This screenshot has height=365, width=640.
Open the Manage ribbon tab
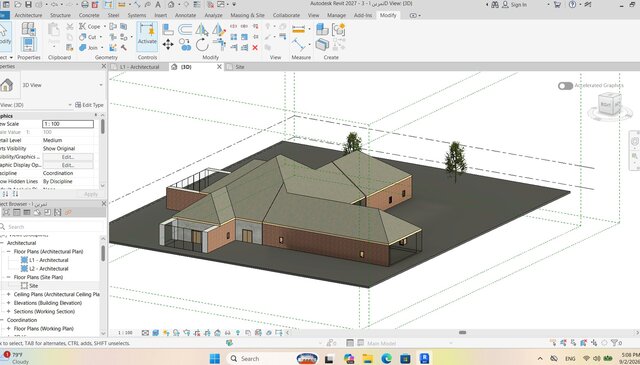click(x=336, y=15)
